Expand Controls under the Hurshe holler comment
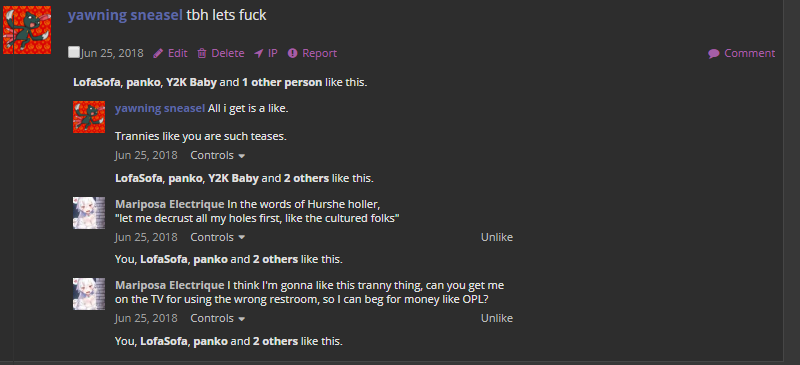The height and width of the screenshot is (365, 800). tap(217, 237)
